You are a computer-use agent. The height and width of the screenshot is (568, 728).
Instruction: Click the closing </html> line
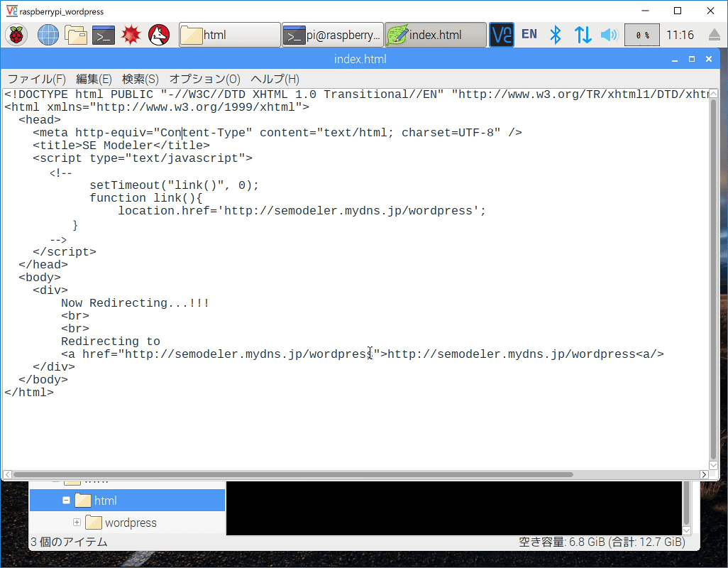click(29, 393)
